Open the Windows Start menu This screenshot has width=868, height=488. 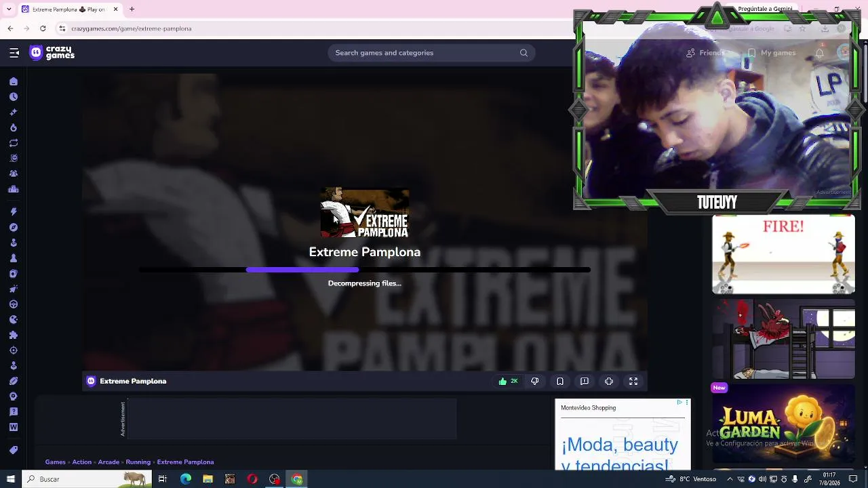pyautogui.click(x=11, y=479)
